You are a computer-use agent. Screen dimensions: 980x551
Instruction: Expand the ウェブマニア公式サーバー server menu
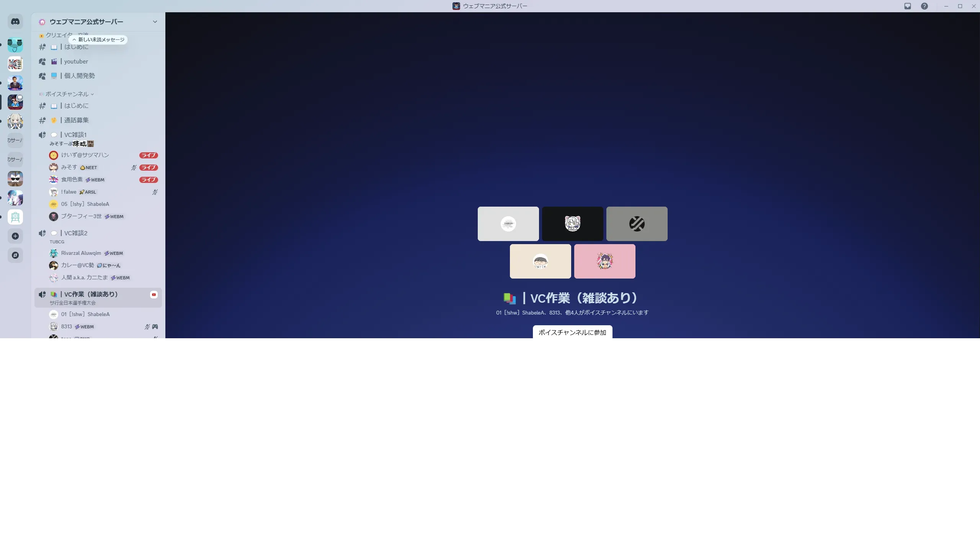pyautogui.click(x=155, y=22)
